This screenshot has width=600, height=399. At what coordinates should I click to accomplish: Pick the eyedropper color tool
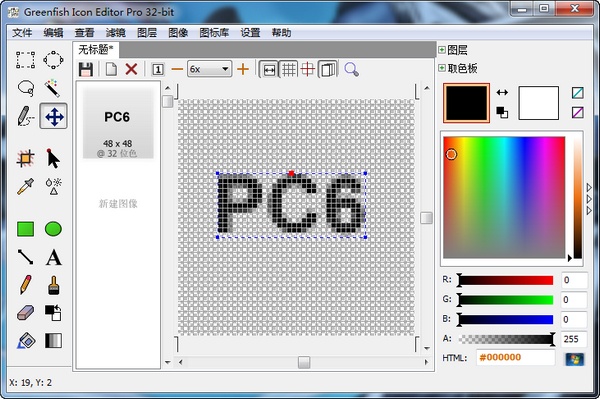coord(26,186)
